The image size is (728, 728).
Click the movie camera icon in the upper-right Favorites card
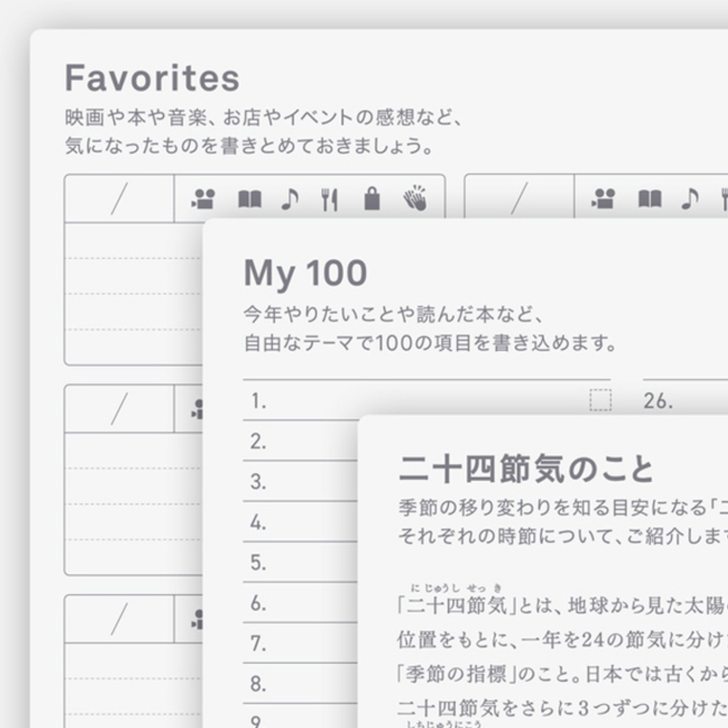pyautogui.click(x=603, y=199)
